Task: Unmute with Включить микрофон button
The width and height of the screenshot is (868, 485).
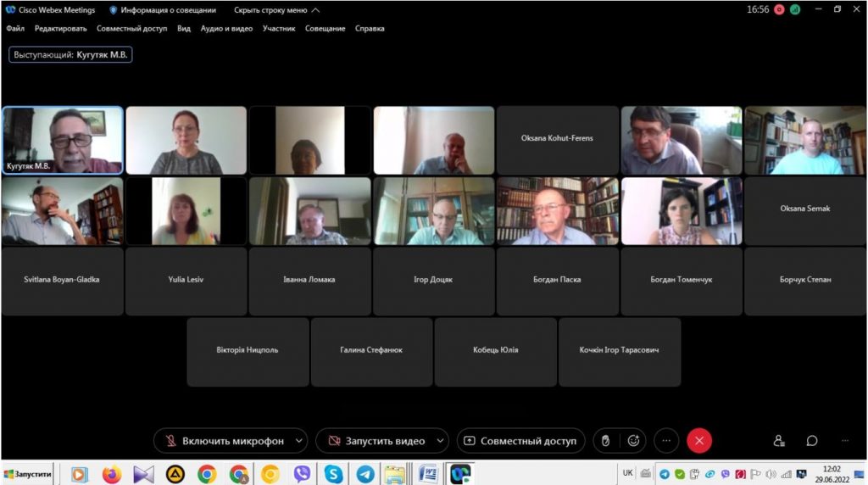Action: point(223,441)
